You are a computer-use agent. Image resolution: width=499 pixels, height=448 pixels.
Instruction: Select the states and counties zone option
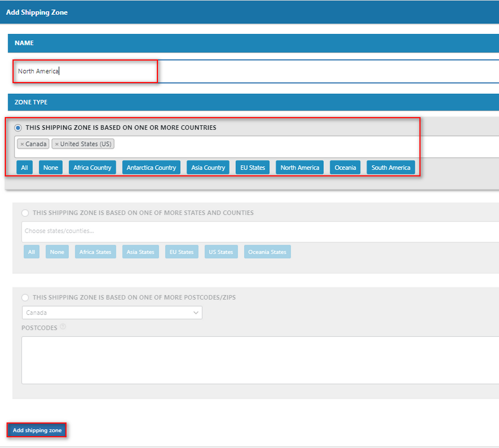[25, 213]
